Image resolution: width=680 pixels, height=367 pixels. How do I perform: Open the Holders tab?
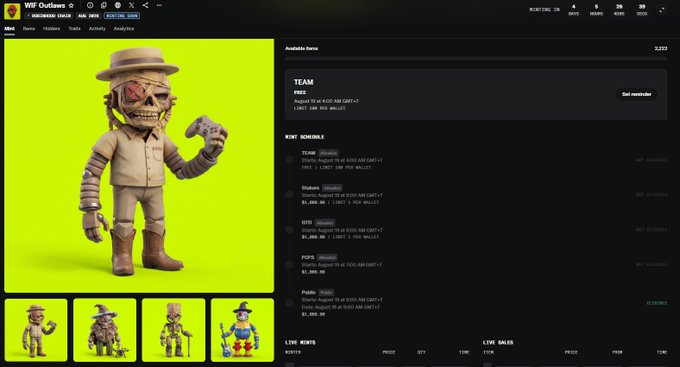(52, 29)
